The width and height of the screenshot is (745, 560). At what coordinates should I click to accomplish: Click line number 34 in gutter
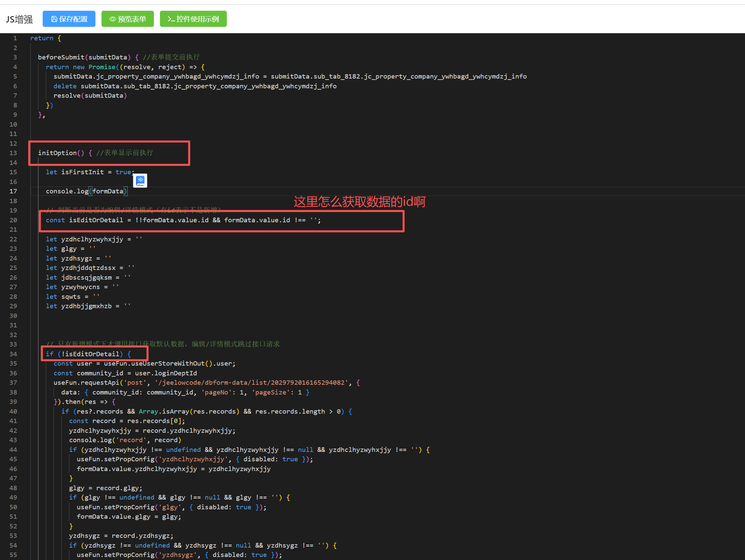(x=13, y=354)
